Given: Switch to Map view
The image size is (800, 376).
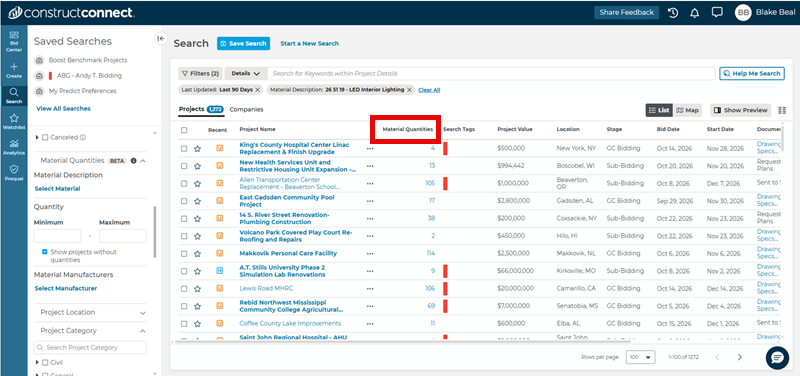Looking at the screenshot, I should tap(687, 110).
